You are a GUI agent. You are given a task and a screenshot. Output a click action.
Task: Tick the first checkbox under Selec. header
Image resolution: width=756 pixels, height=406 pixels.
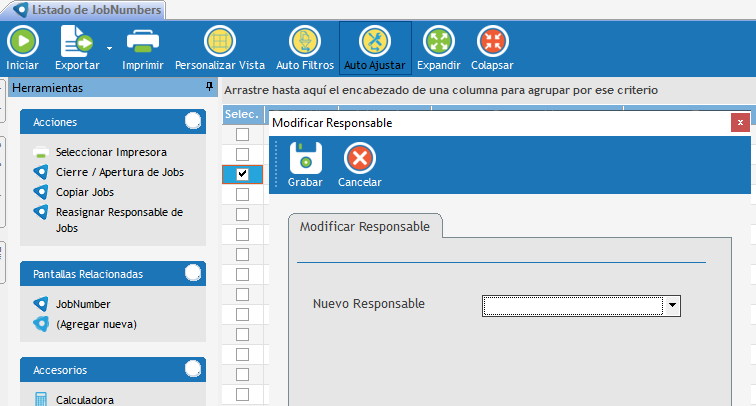(242, 154)
